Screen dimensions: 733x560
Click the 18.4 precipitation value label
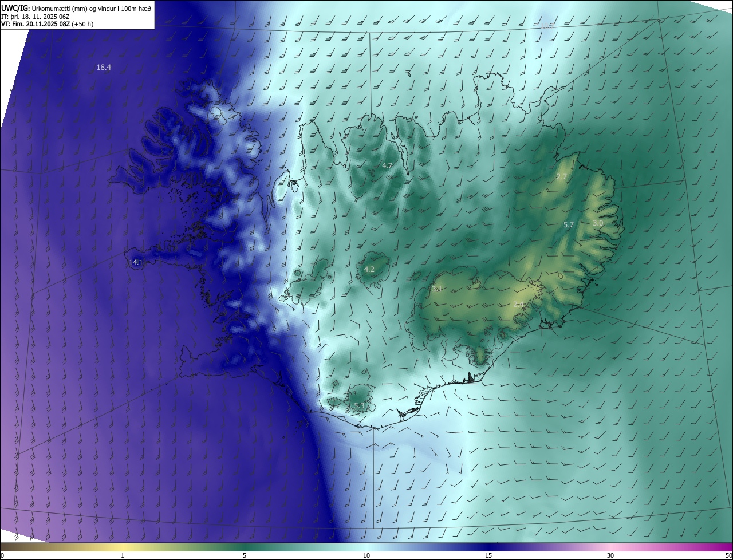coord(104,68)
